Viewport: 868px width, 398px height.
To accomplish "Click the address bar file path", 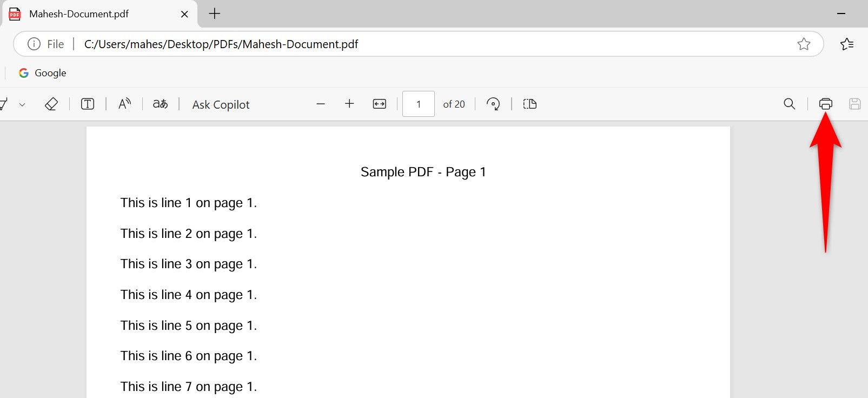I will 221,44.
